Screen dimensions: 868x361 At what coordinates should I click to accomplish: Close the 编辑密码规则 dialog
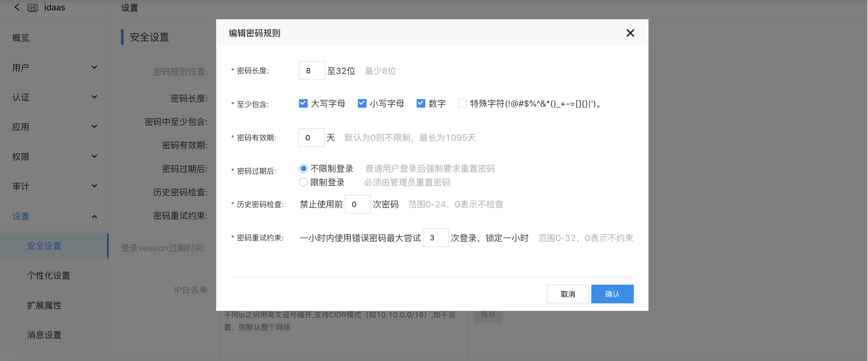pos(630,33)
